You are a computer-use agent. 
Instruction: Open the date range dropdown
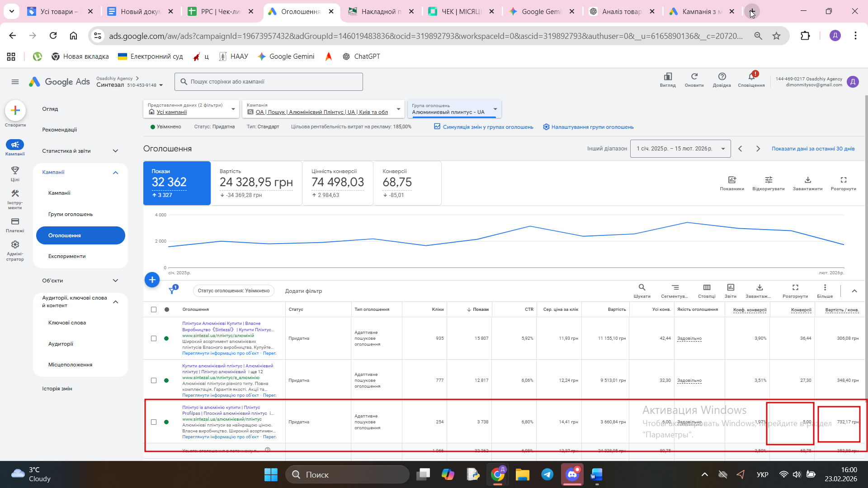[680, 149]
